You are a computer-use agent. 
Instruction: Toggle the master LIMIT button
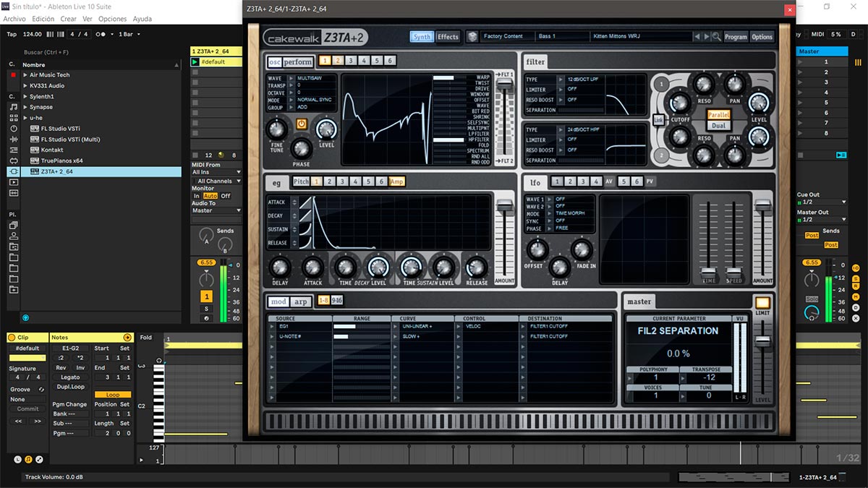pos(762,303)
